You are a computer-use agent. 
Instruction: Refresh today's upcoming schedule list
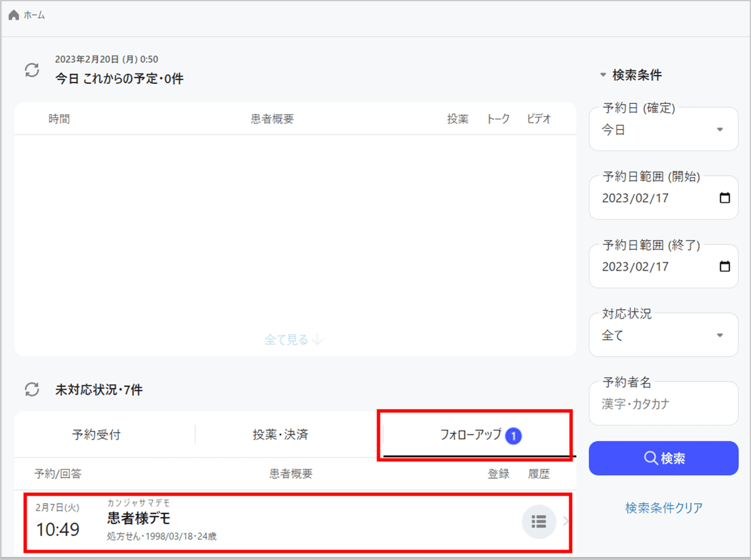(x=32, y=70)
